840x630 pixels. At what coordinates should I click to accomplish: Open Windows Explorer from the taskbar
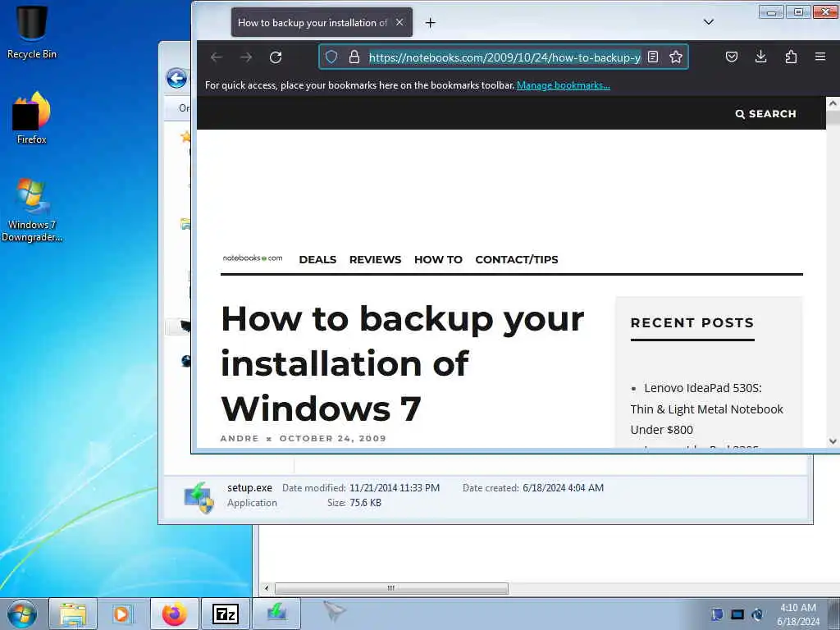tap(73, 614)
